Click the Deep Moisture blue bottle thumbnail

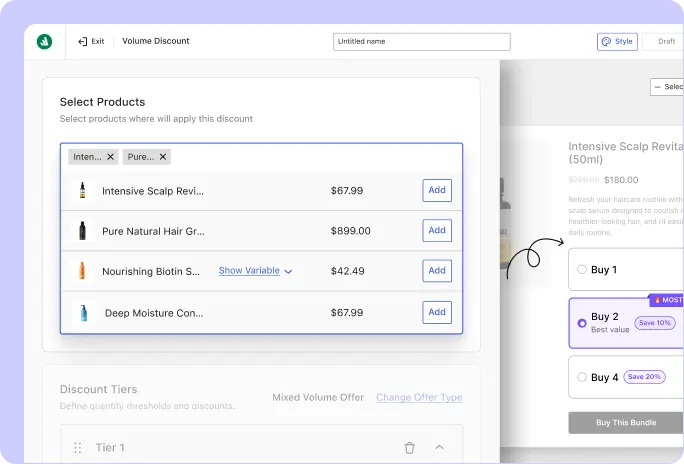click(83, 313)
